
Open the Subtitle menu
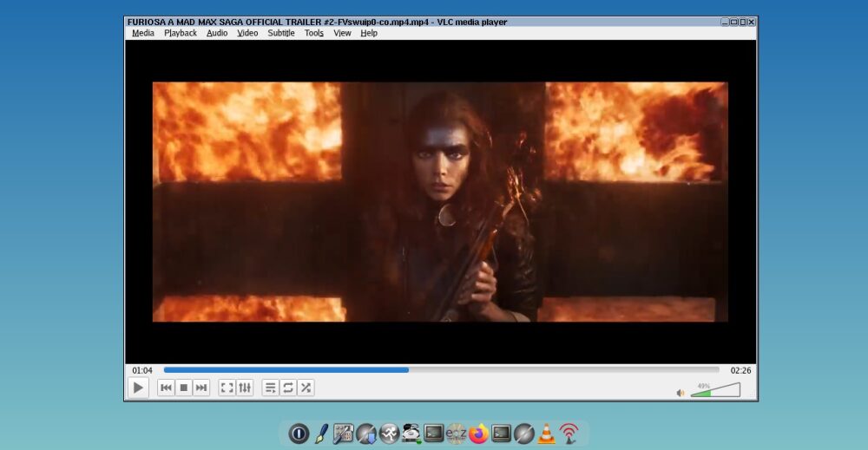point(281,33)
